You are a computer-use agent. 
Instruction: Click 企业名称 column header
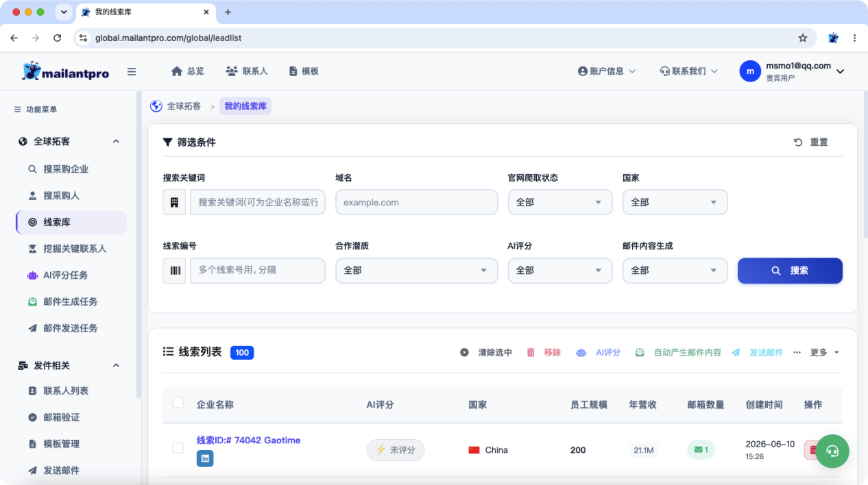[215, 405]
